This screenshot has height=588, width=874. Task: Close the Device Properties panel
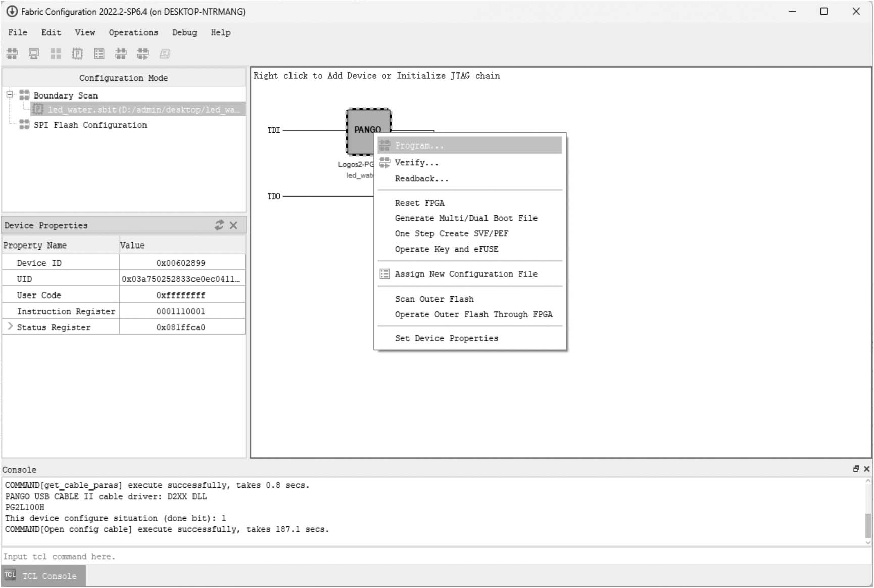(x=233, y=225)
